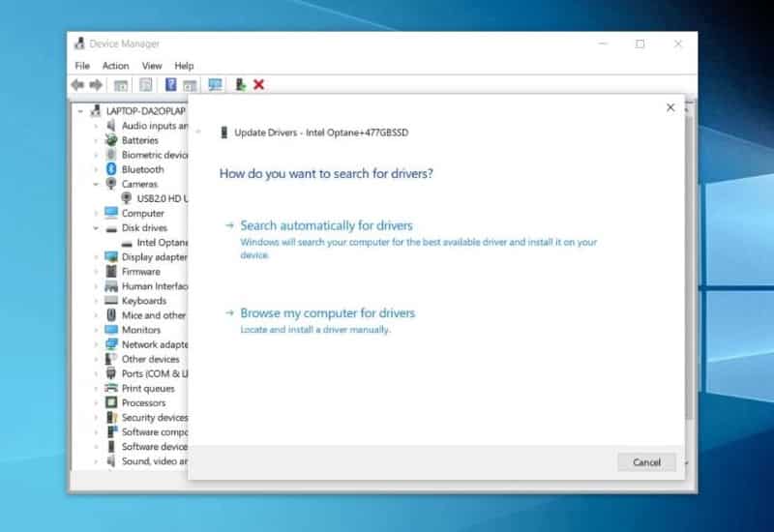Collapse the Disk drives tree node
Image resolution: width=774 pixels, height=532 pixels.
tap(96, 228)
